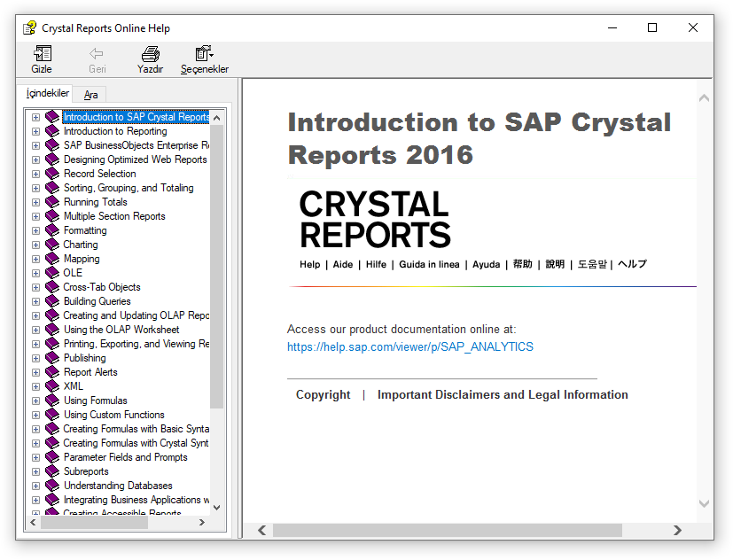
Task: Click the topic pane right scroll arrow
Action: coord(677,530)
